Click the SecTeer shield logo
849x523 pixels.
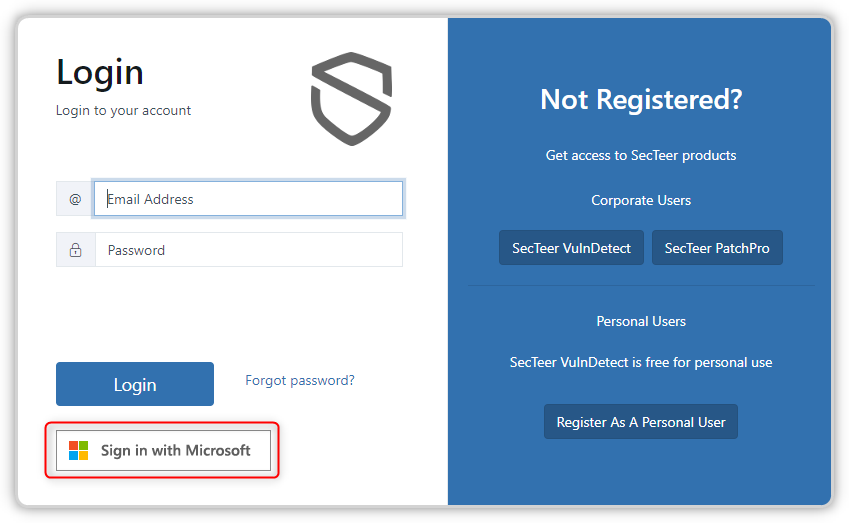tap(351, 99)
